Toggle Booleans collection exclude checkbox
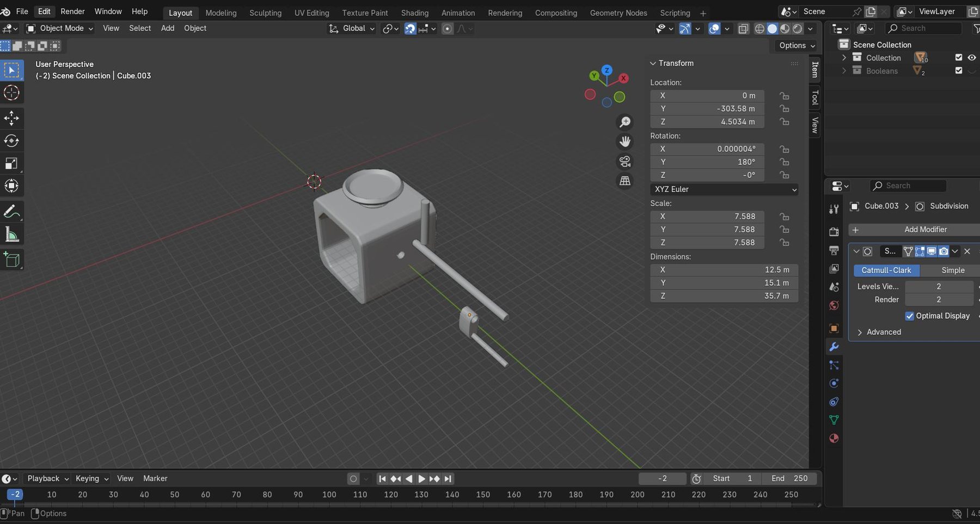The width and height of the screenshot is (980, 524). [959, 71]
